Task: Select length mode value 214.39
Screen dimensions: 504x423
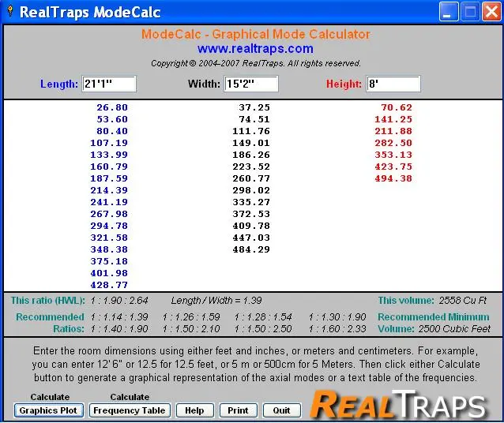Action: [x=109, y=190]
